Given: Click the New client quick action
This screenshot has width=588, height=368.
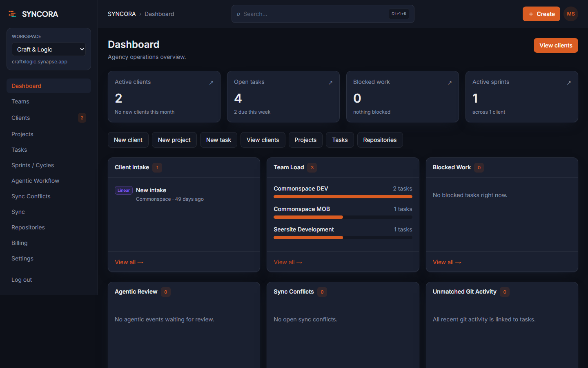Looking at the screenshot, I should 128,140.
